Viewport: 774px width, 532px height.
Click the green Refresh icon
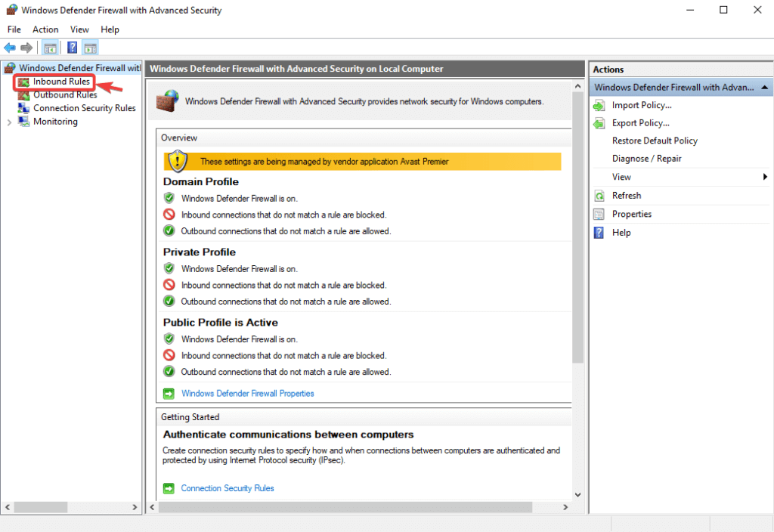[x=599, y=196]
